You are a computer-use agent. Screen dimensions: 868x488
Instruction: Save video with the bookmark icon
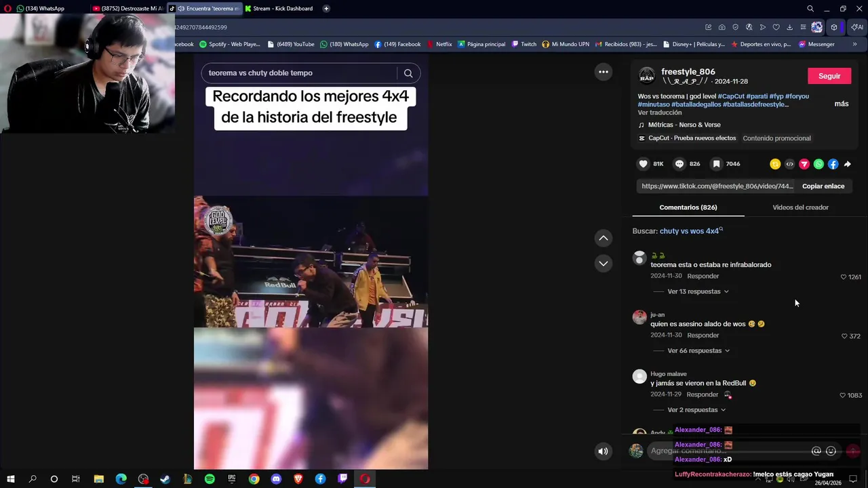tap(716, 164)
